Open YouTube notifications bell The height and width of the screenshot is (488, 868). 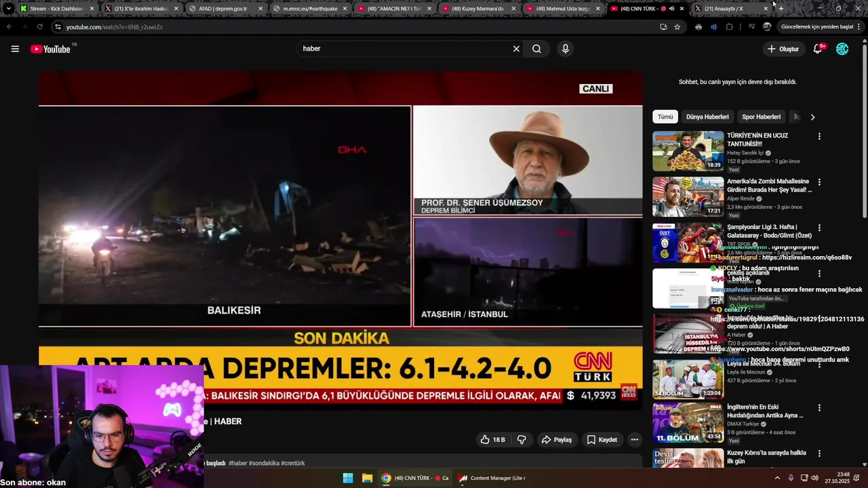818,49
